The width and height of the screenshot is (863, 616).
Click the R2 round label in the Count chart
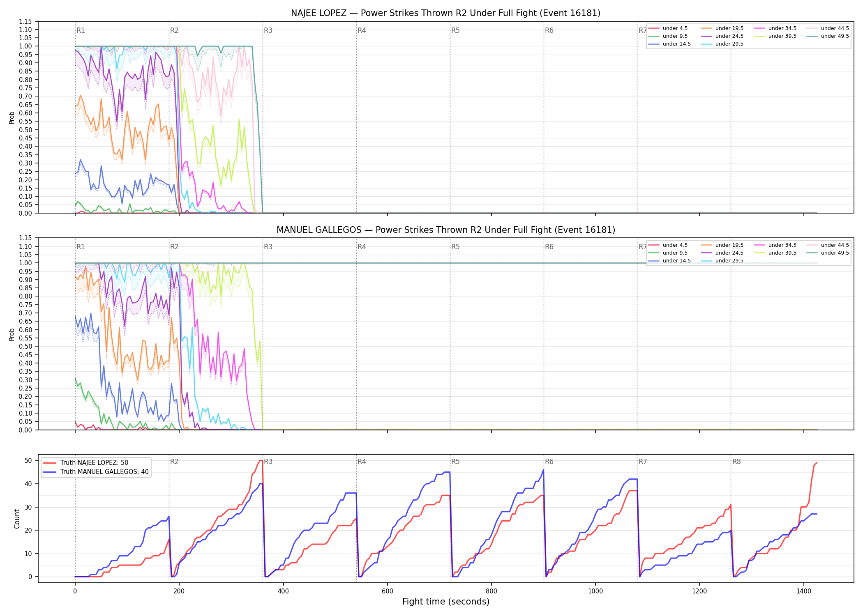click(x=174, y=462)
